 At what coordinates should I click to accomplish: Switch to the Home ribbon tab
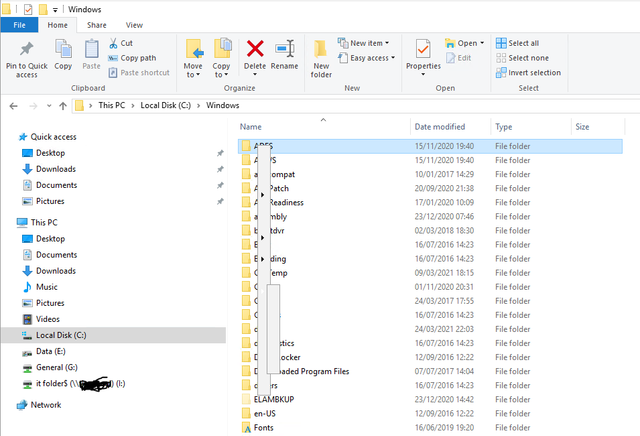click(58, 25)
